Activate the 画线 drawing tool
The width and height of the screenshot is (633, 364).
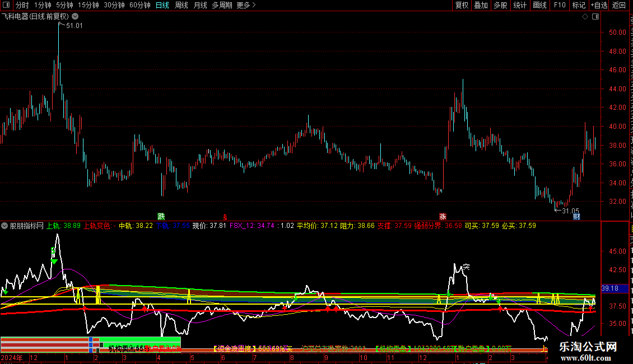(x=539, y=5)
